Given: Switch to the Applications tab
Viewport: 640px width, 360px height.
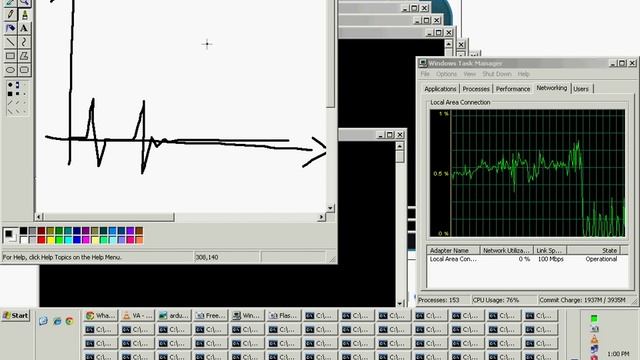Looking at the screenshot, I should 440,89.
